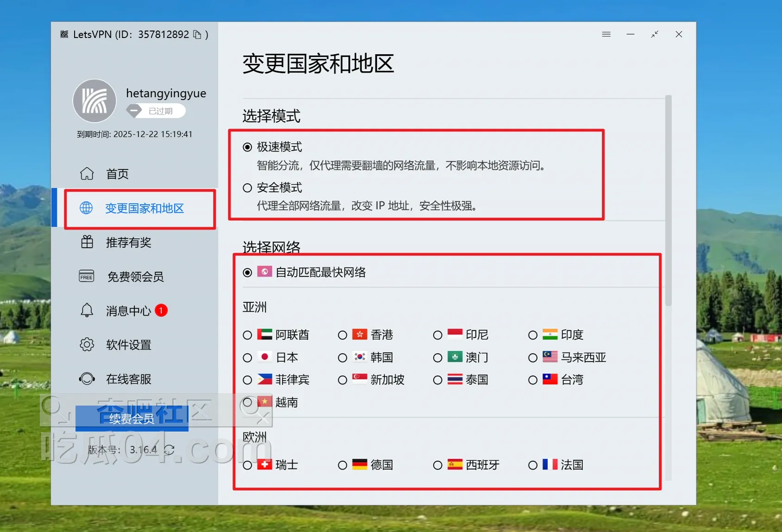The image size is (782, 532).
Task: Click the Japan flag icon
Action: [265, 357]
